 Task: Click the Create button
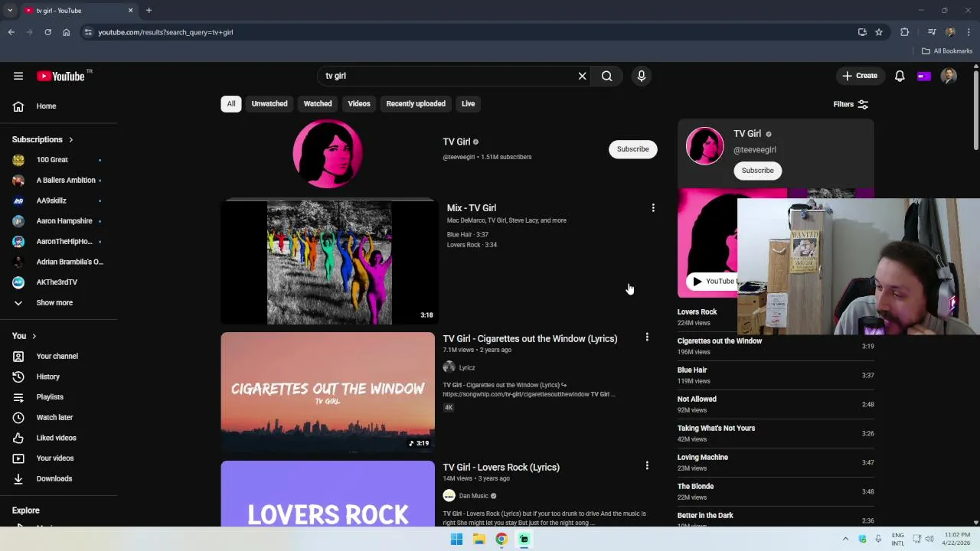(860, 76)
